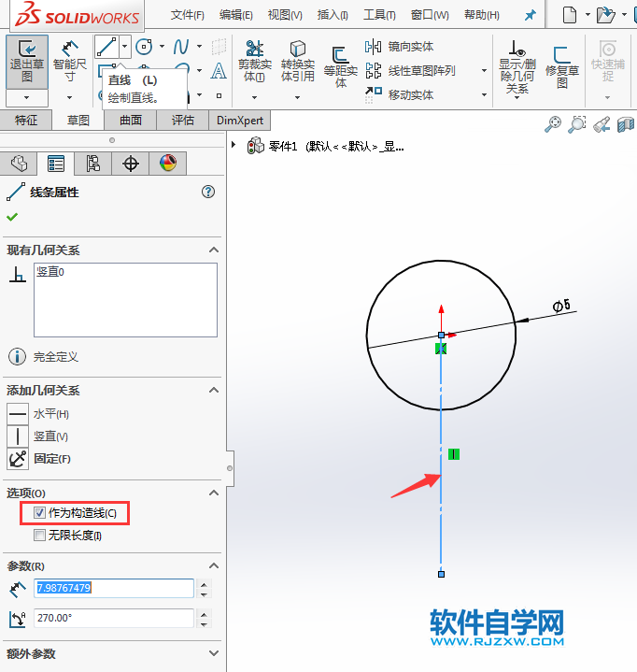Click the Zoom to Fit view icon

coord(553,124)
